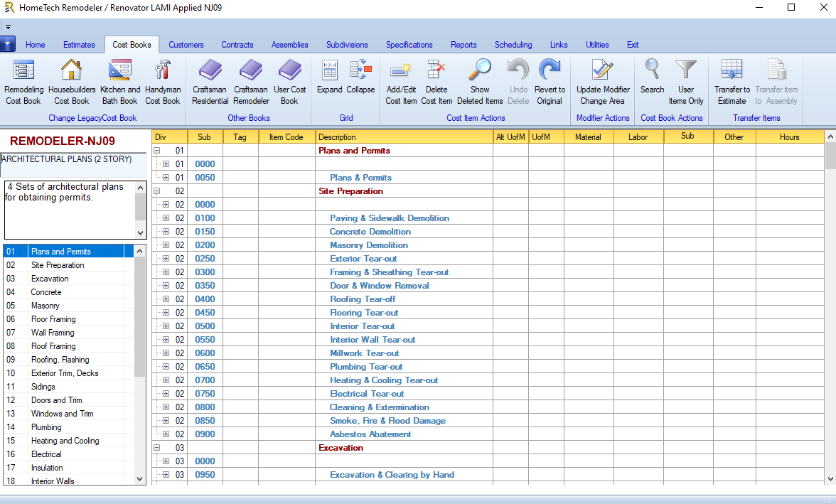
Task: Click the Door & Window Removal row
Action: (488, 286)
